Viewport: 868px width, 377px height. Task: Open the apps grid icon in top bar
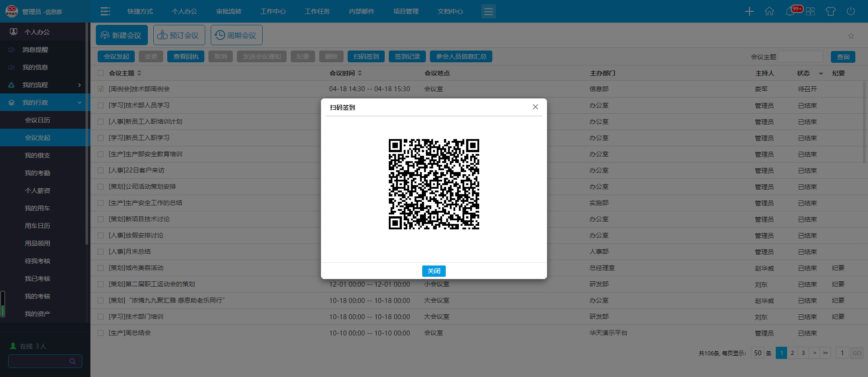[x=810, y=11]
